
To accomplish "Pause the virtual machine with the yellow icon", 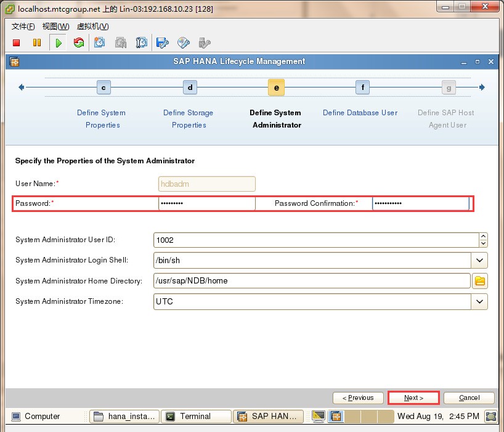I will pyautogui.click(x=37, y=43).
